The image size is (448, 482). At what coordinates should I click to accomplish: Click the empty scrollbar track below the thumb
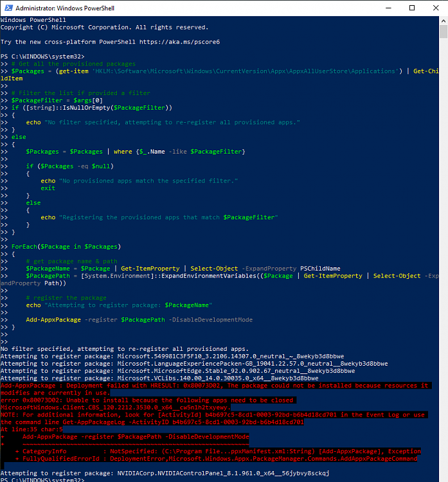[x=442, y=257]
